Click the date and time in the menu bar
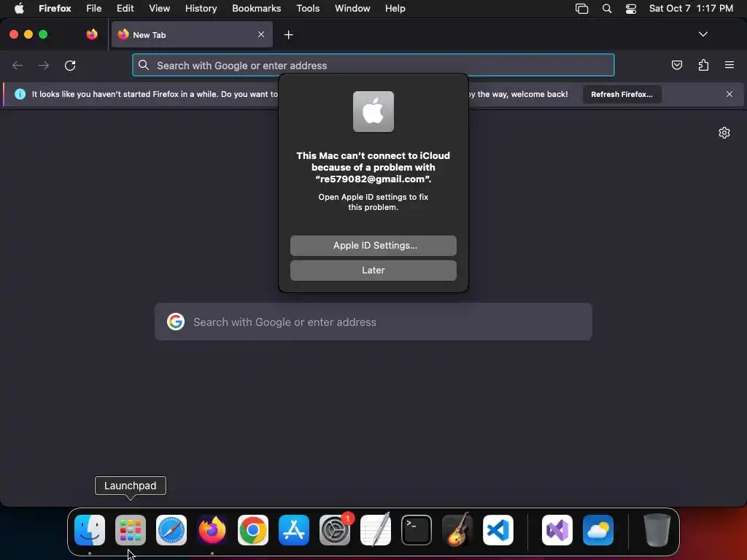Image resolution: width=747 pixels, height=560 pixels. [x=691, y=9]
